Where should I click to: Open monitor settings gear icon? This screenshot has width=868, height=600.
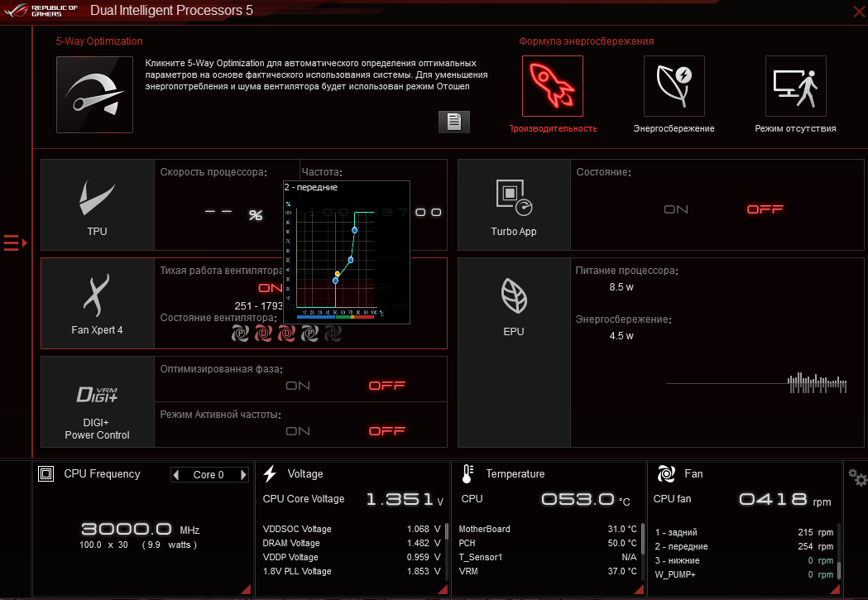click(857, 478)
